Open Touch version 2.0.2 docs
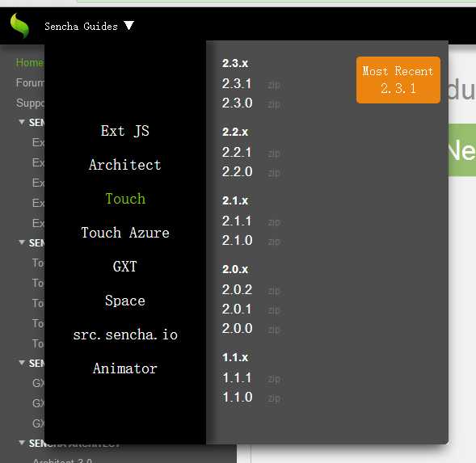The height and width of the screenshot is (463, 476). pyautogui.click(x=237, y=289)
